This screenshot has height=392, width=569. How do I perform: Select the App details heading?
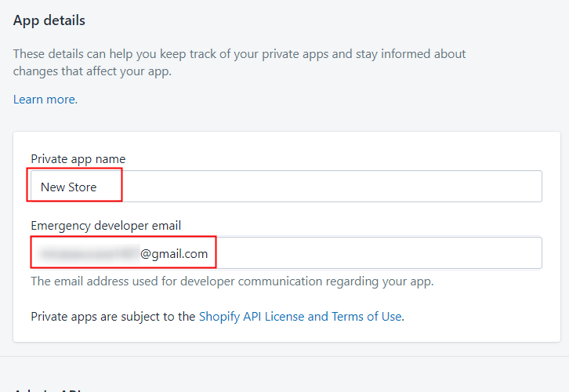(49, 20)
